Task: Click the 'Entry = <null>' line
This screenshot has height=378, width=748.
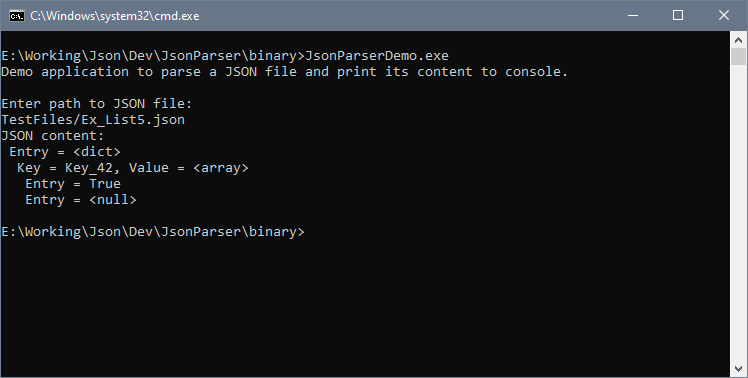Action: (81, 200)
